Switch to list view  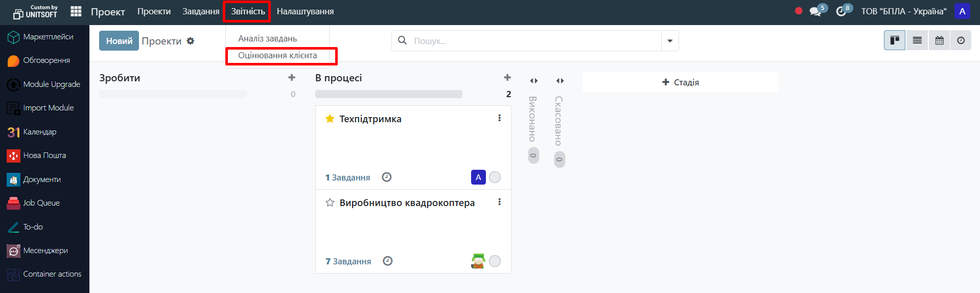click(917, 40)
